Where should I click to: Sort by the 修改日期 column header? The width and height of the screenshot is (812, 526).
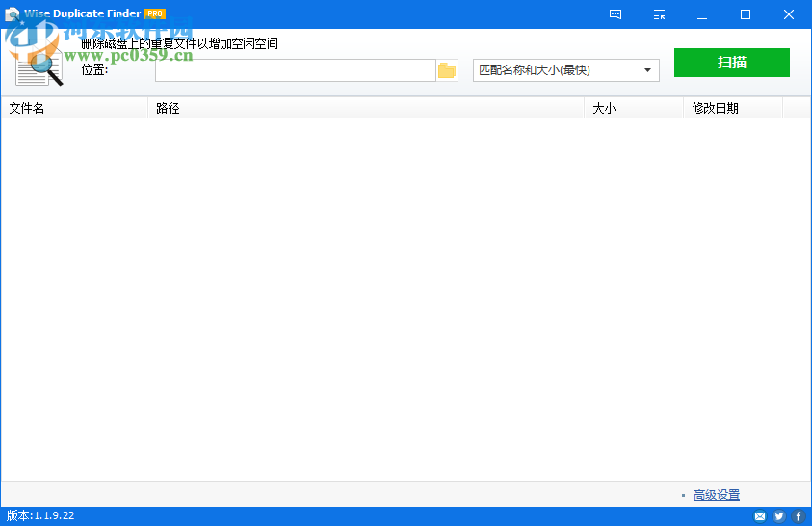pos(733,108)
